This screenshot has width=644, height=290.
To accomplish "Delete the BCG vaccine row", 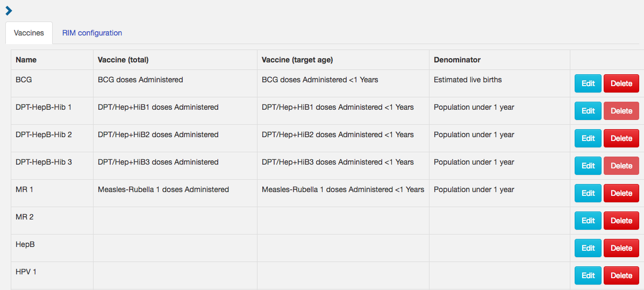I will [x=621, y=83].
